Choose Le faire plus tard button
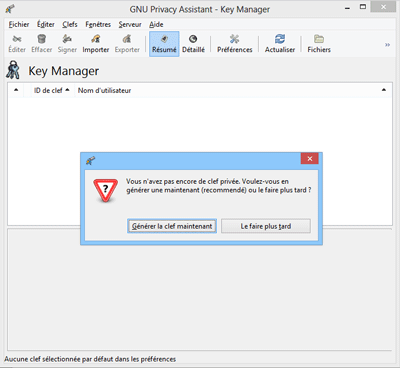 tap(266, 226)
